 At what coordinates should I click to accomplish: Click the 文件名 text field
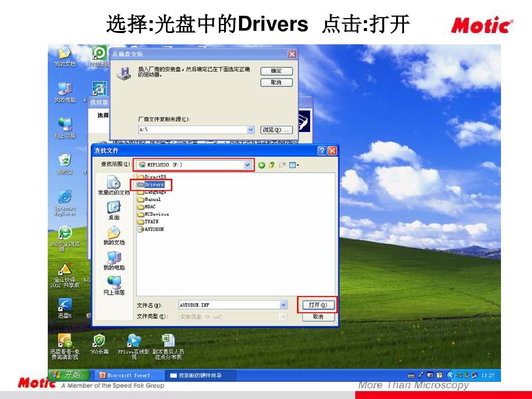[229, 305]
